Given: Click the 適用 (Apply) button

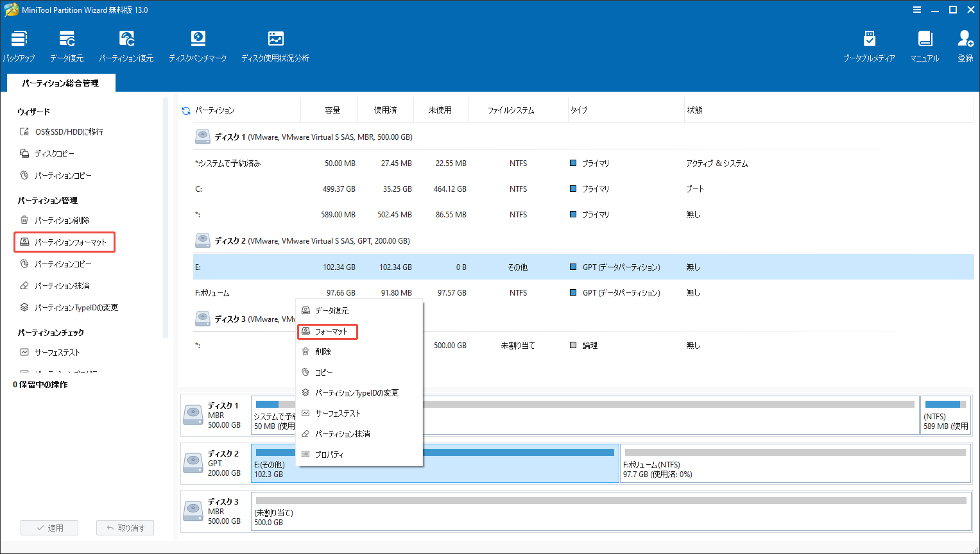Looking at the screenshot, I should click(49, 527).
